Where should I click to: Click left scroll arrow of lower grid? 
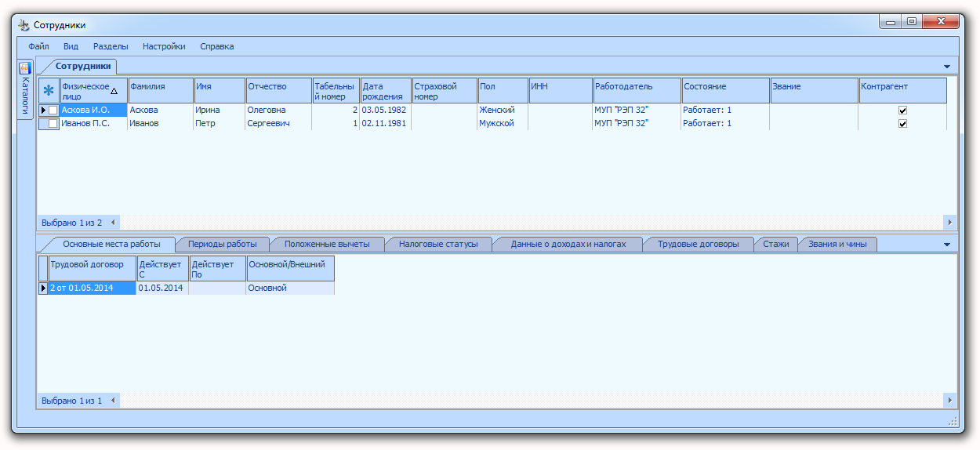click(113, 401)
